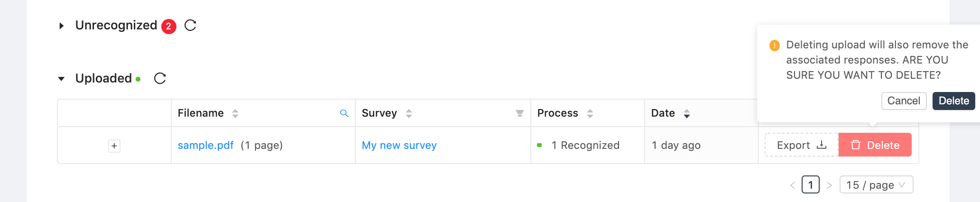980x202 pixels.
Task: Open the sample.pdf file link
Action: (x=206, y=145)
